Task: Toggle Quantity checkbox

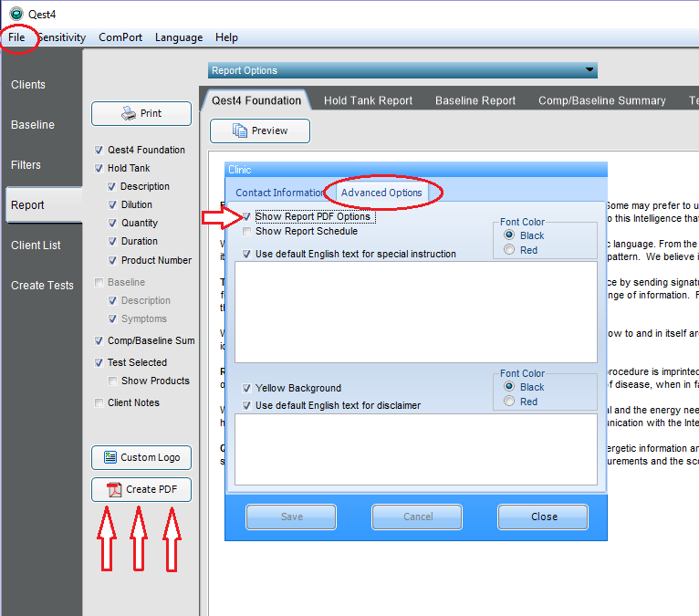Action: tap(112, 224)
